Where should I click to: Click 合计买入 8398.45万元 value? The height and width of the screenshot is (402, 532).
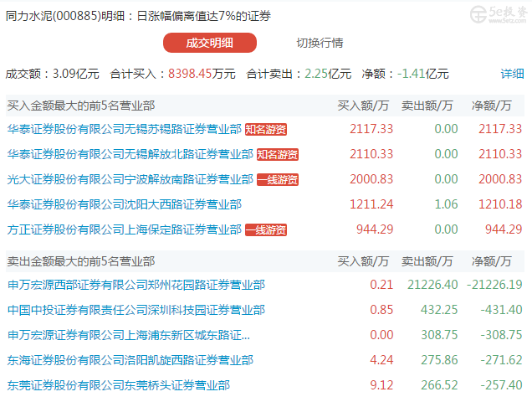[202, 74]
